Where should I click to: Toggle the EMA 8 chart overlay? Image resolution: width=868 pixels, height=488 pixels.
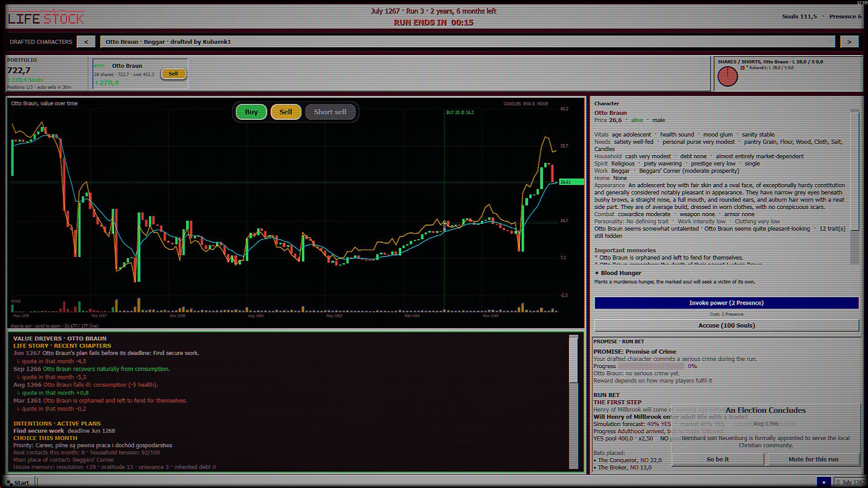point(529,104)
